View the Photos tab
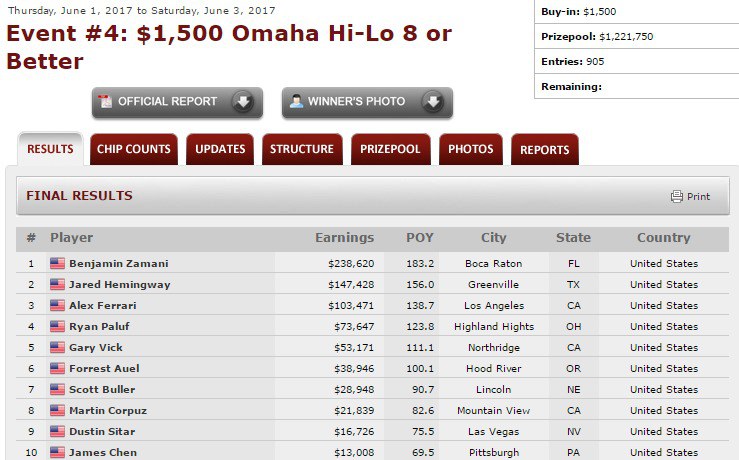Image resolution: width=739 pixels, height=460 pixels. point(471,150)
